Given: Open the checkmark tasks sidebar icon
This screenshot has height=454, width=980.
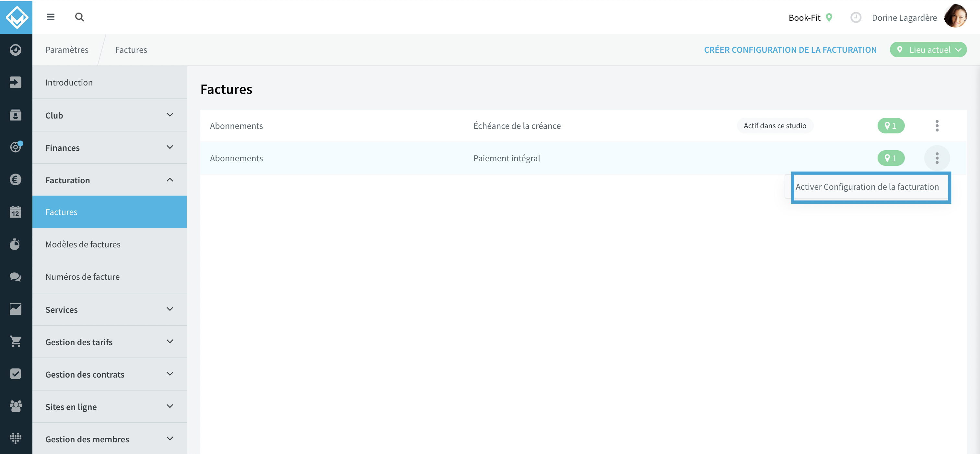Looking at the screenshot, I should point(16,374).
